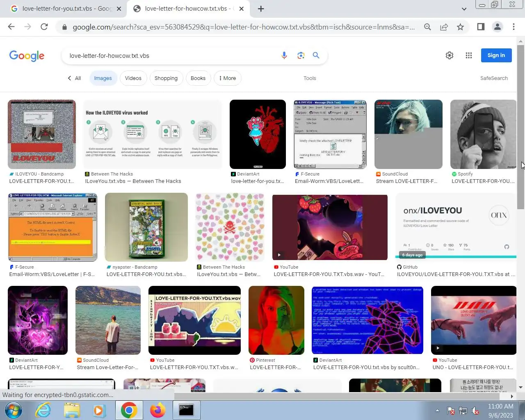Reload the current page
This screenshot has width=525, height=420.
point(44,27)
